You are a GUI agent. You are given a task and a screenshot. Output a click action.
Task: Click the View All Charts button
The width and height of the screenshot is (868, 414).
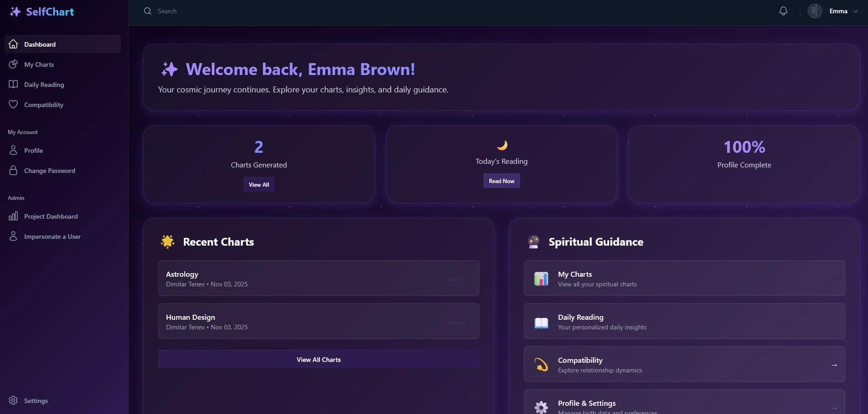pos(319,360)
